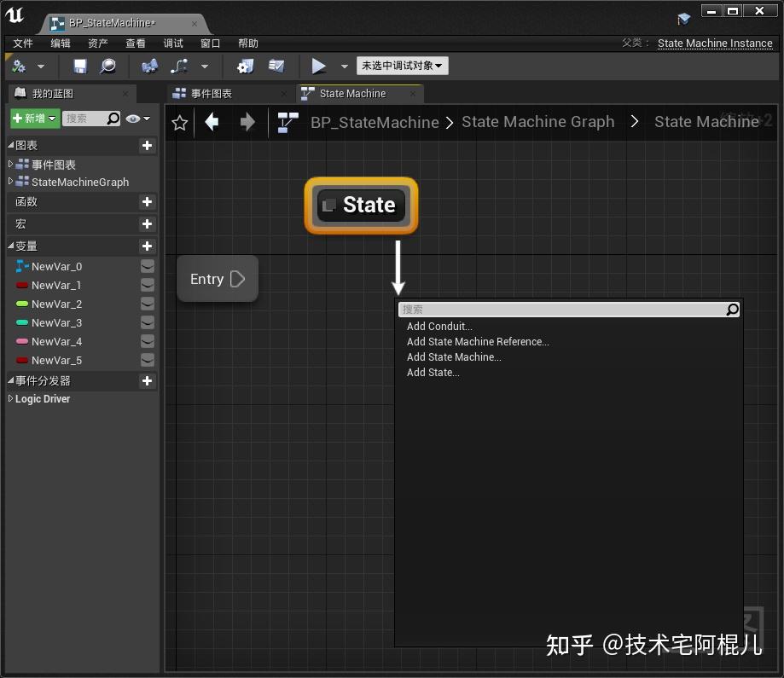This screenshot has width=784, height=678.
Task: Open Class Defaults from the toolbar icon
Action: 275,66
